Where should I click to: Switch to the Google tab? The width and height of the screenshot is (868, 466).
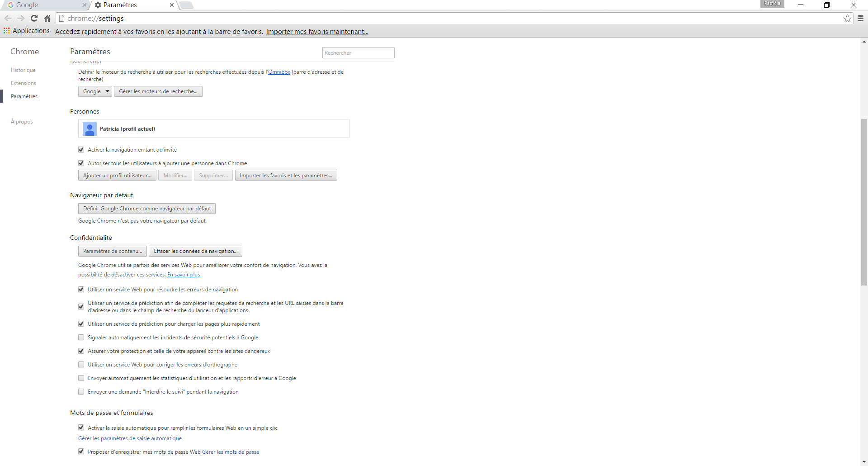(x=45, y=5)
